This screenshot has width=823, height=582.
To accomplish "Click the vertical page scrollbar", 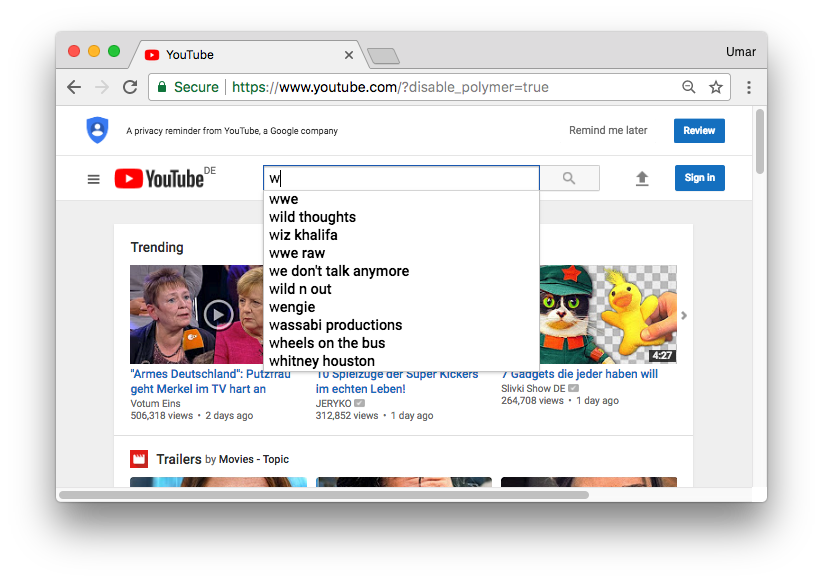I will tap(759, 142).
